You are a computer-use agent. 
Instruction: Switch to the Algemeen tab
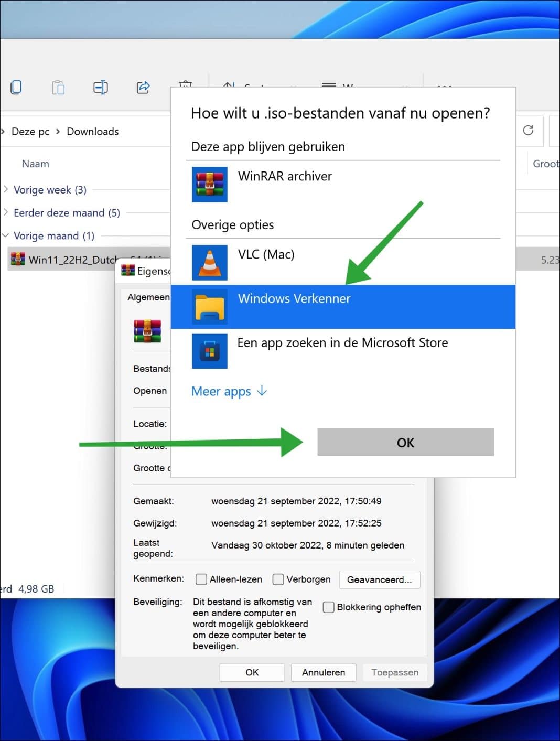click(x=148, y=297)
